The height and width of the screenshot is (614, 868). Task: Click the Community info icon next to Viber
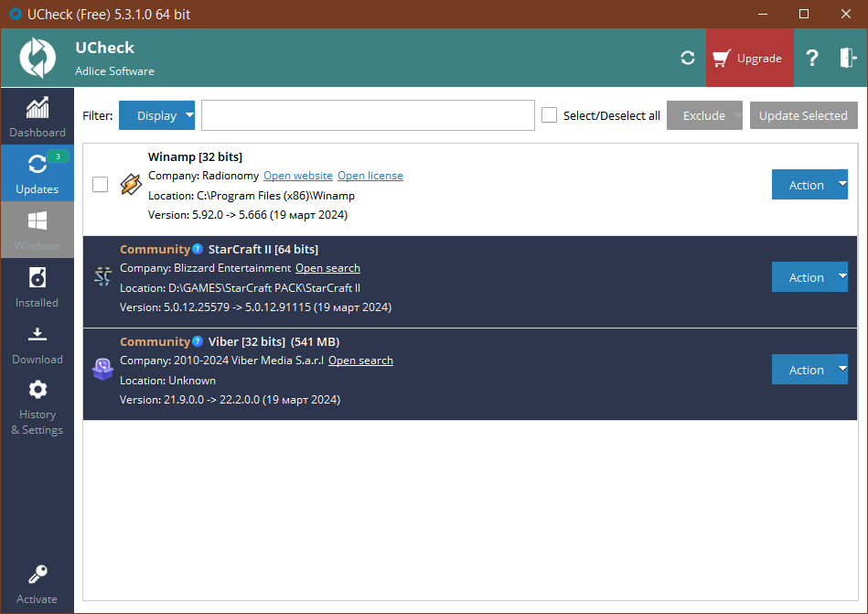197,341
